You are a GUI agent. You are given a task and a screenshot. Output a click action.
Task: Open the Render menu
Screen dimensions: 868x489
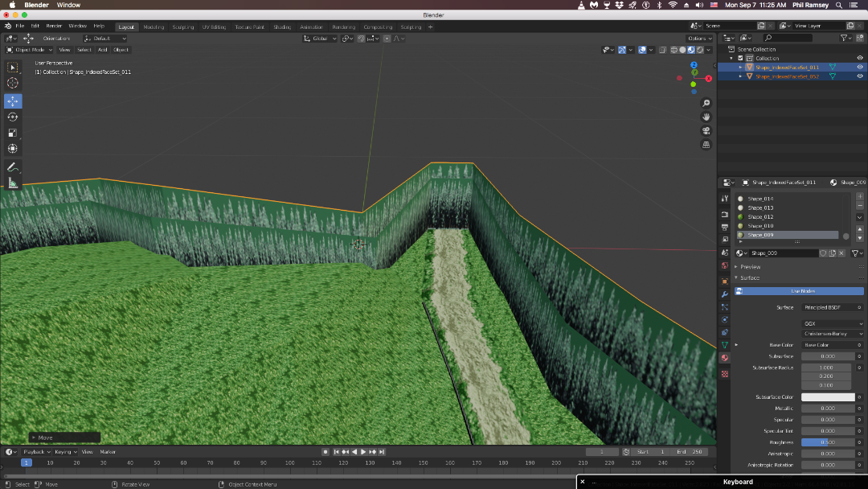coord(54,27)
